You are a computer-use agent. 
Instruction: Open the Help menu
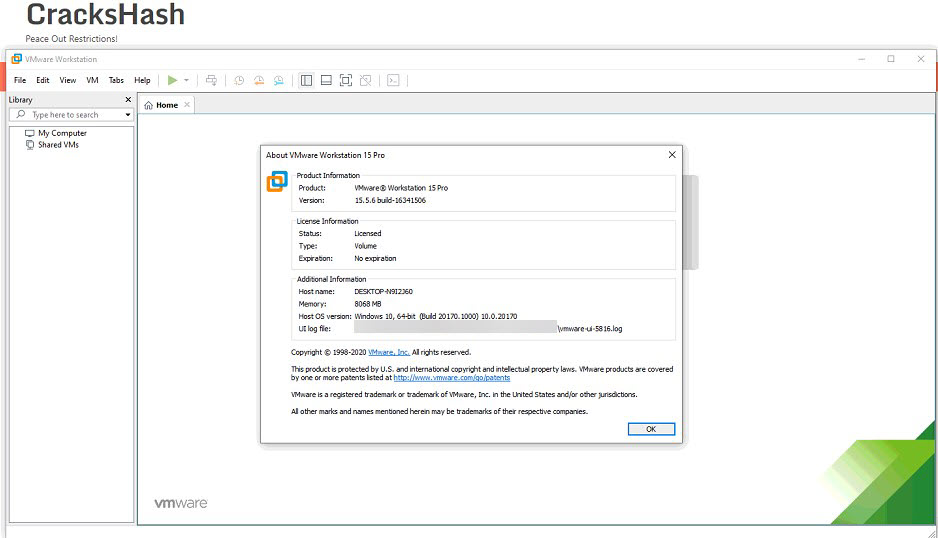pos(142,80)
